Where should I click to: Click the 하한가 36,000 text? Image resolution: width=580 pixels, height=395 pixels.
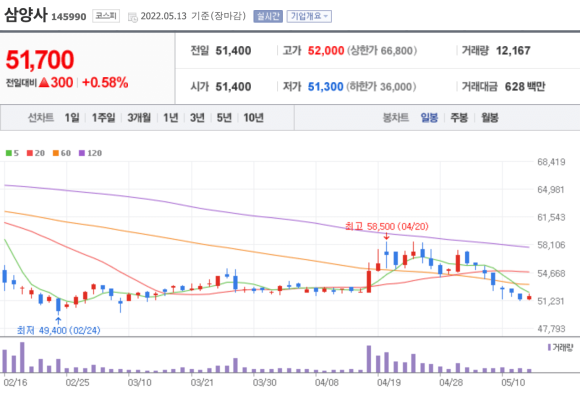pyautogui.click(x=381, y=87)
